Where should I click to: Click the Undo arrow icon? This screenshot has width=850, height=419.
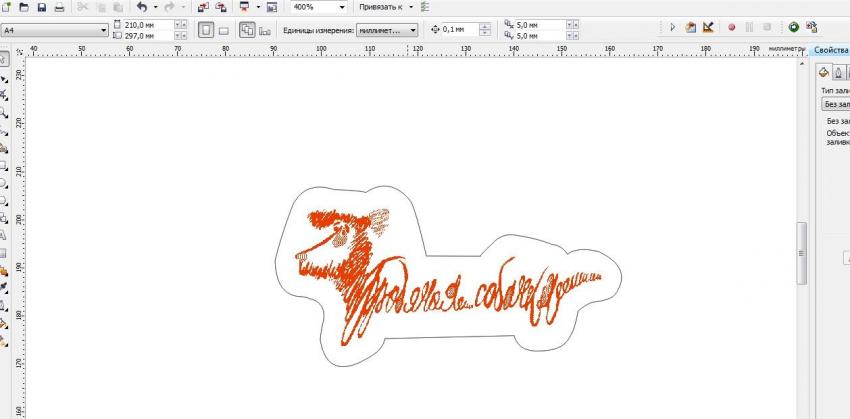[x=142, y=7]
